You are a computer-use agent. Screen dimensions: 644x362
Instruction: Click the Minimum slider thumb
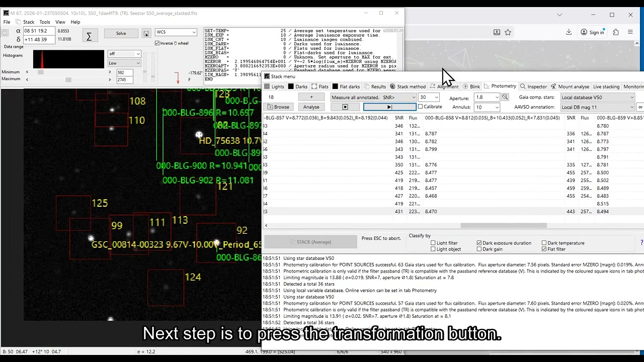(x=41, y=72)
